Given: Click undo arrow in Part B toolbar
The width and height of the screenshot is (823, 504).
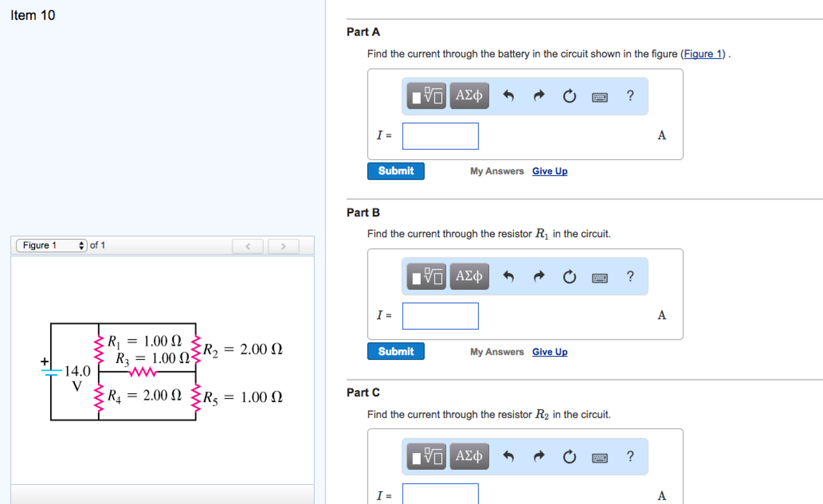Looking at the screenshot, I should (508, 277).
